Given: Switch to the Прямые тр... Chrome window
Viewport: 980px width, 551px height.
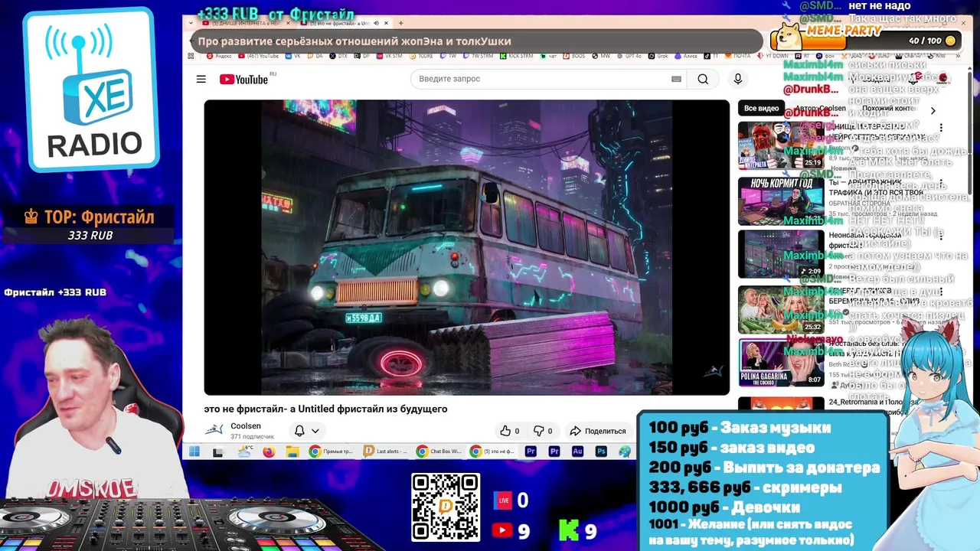Looking at the screenshot, I should click(x=331, y=452).
